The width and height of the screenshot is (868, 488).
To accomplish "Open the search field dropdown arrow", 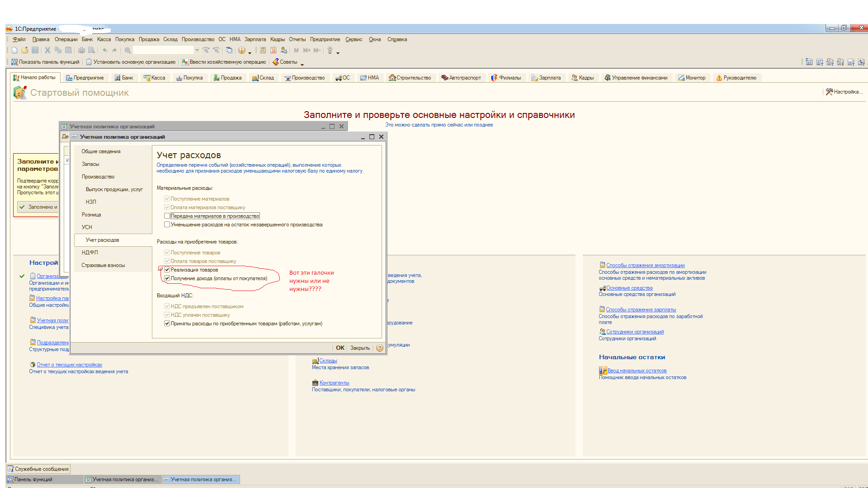I will [x=197, y=51].
